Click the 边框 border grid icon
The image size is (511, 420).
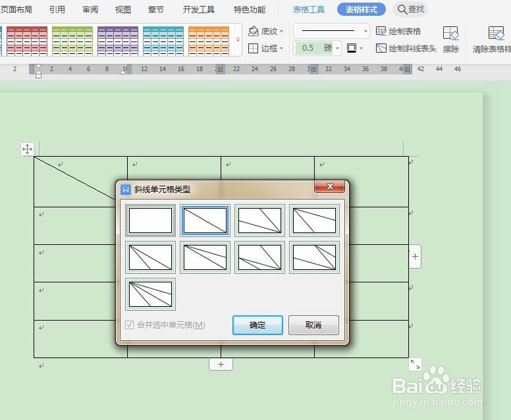(x=253, y=49)
